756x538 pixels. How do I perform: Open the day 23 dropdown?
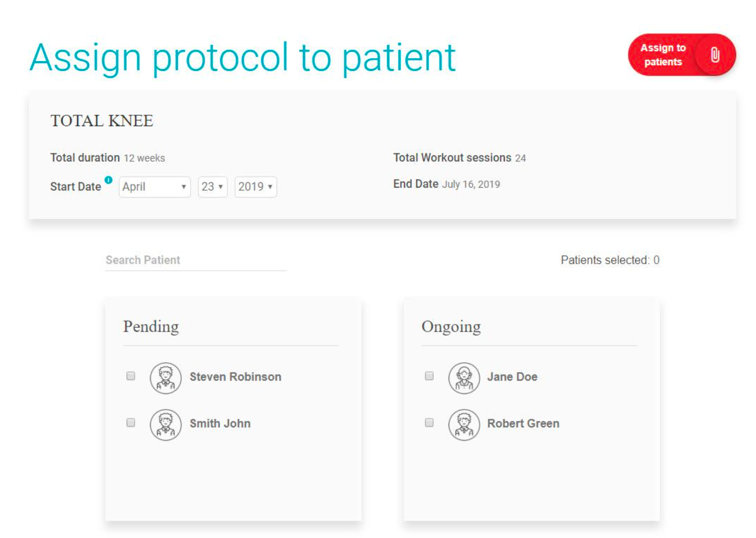pyautogui.click(x=213, y=187)
